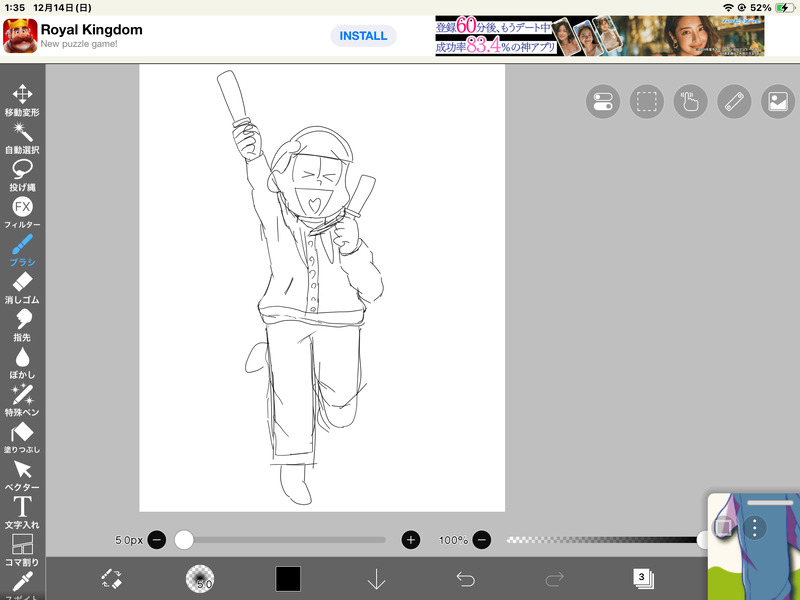
Task: Tap the down arrow hide toolbar button
Action: [377, 579]
